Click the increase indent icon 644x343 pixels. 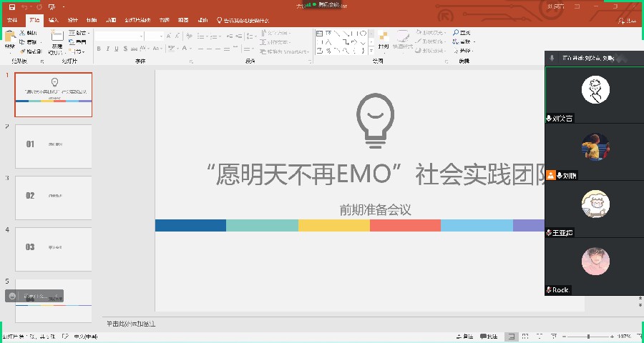[x=238, y=36]
